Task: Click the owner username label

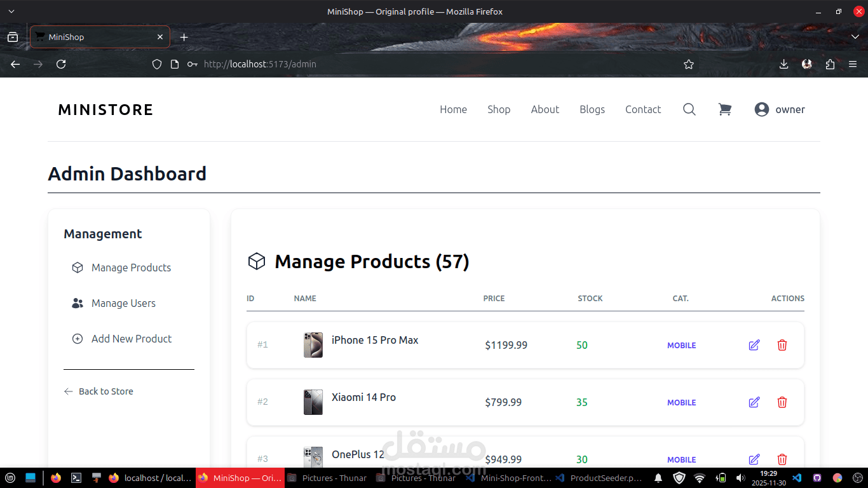Action: pyautogui.click(x=790, y=109)
